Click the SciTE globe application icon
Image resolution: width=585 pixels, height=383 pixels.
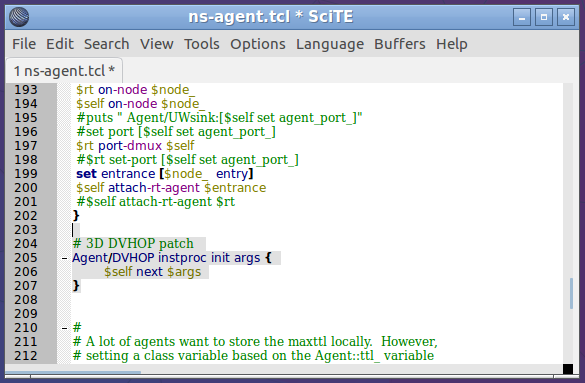click(x=19, y=17)
